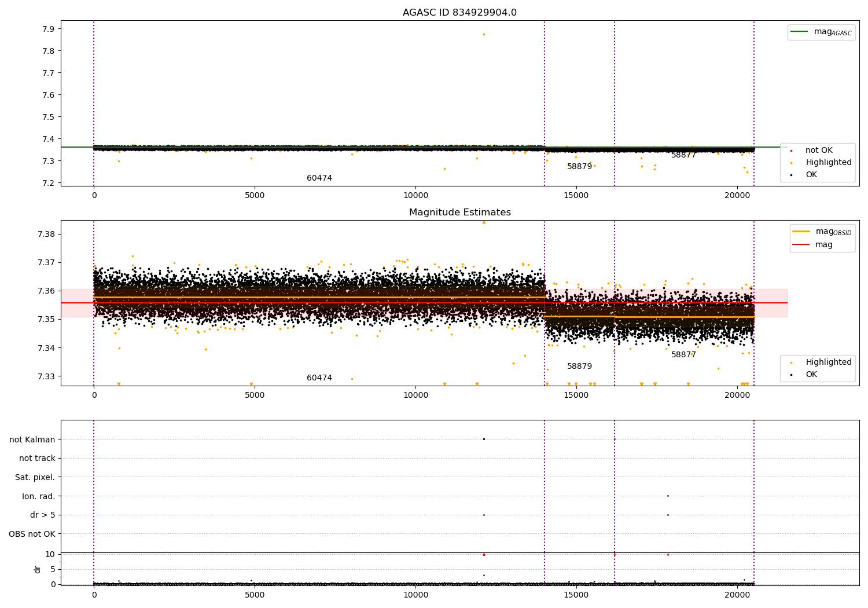
Task: Click the mag AGASC legend label in the top plot
Action: (x=833, y=32)
